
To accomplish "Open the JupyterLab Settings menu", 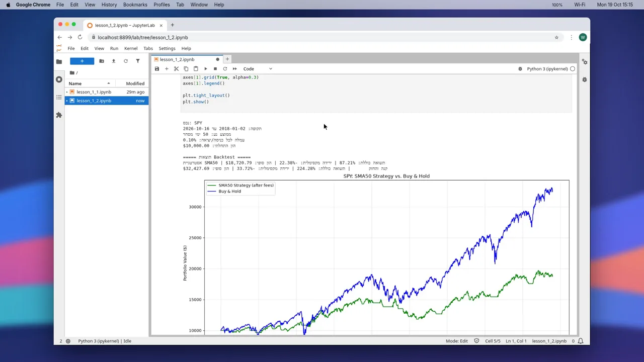I will 167,49.
